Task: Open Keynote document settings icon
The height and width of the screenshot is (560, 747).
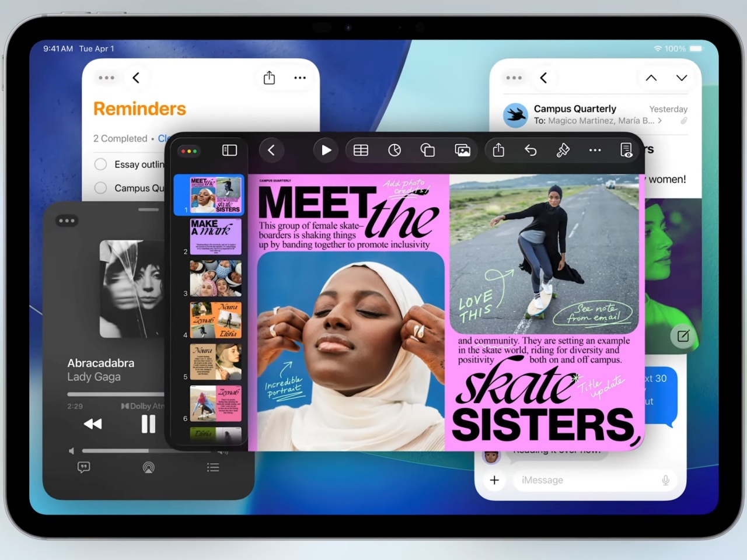Action: point(626,150)
